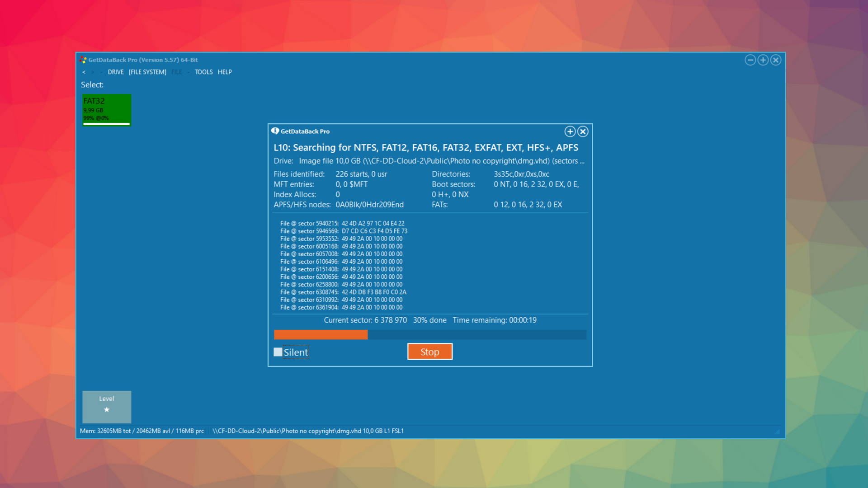Click the '30% done' status text
This screenshot has height=488, width=868.
(x=429, y=320)
